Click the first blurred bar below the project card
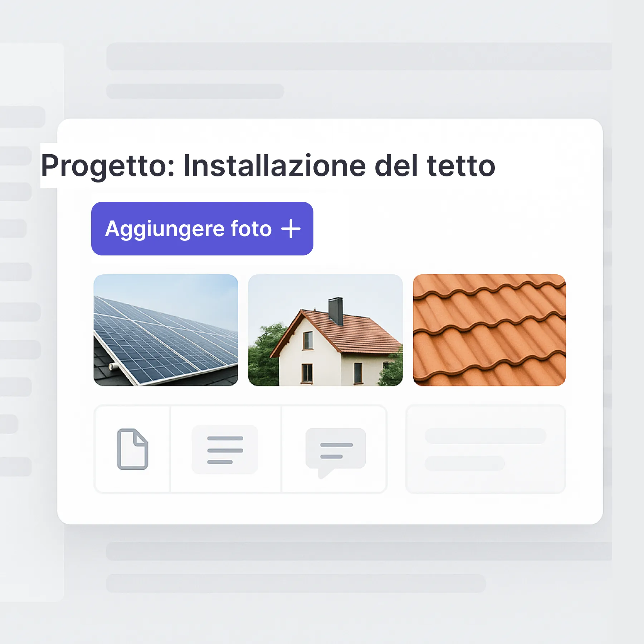The image size is (644, 644). coord(359,551)
